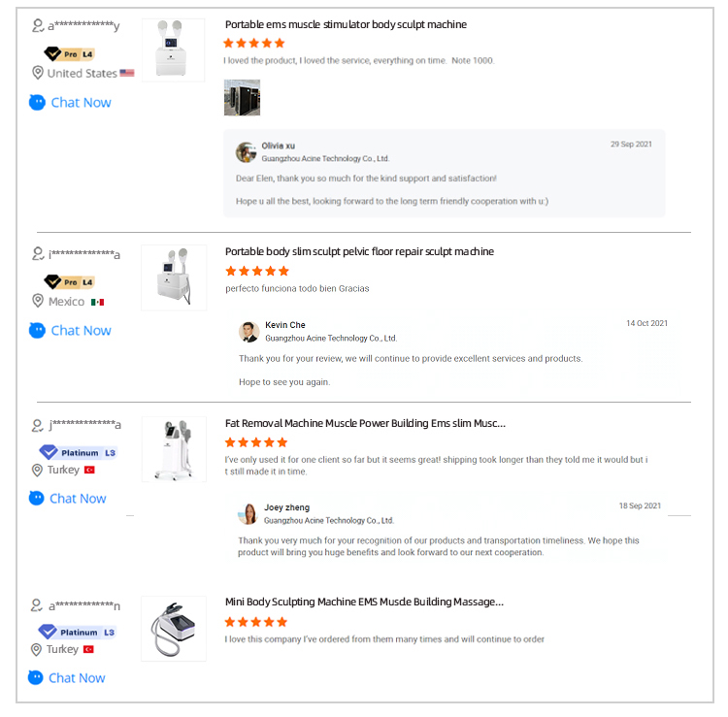The height and width of the screenshot is (717, 728).
Task: Click Kevin Che's avatar
Action: tap(248, 332)
